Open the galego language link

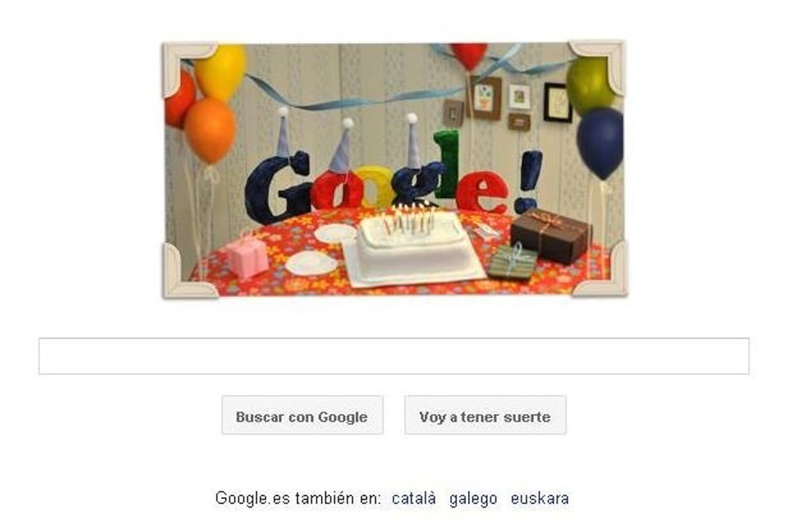[473, 498]
